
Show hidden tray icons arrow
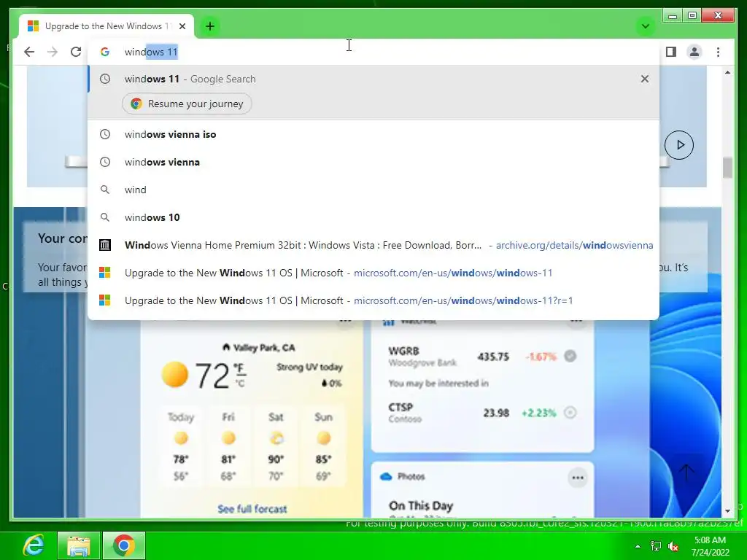point(638,546)
